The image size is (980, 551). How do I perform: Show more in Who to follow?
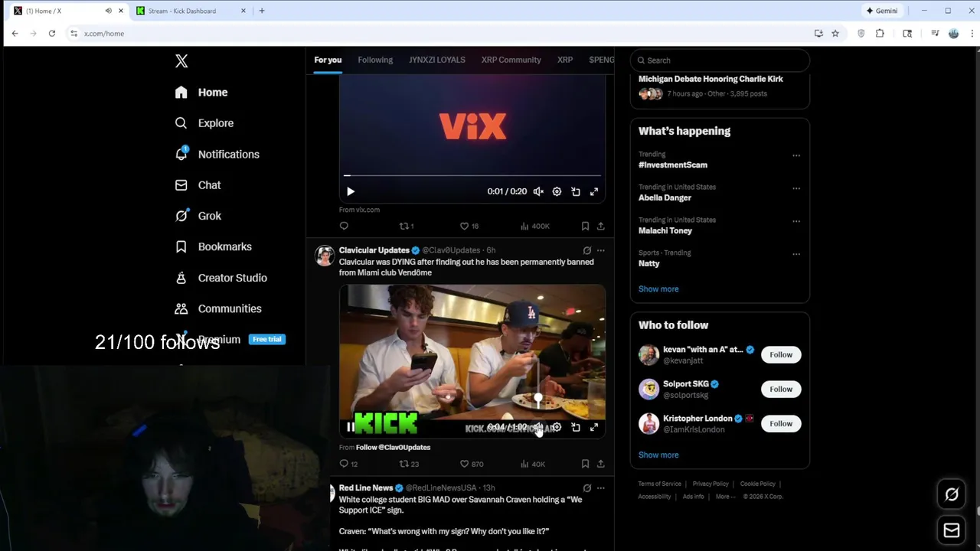(x=658, y=455)
